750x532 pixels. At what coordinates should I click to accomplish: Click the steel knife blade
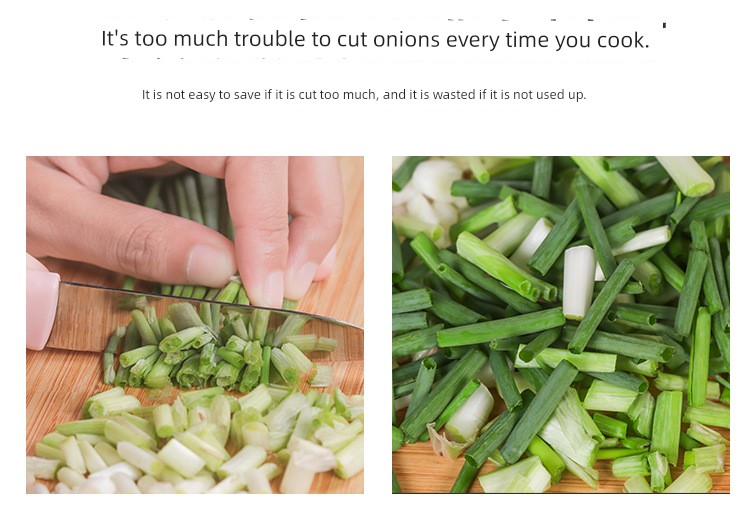[201, 311]
